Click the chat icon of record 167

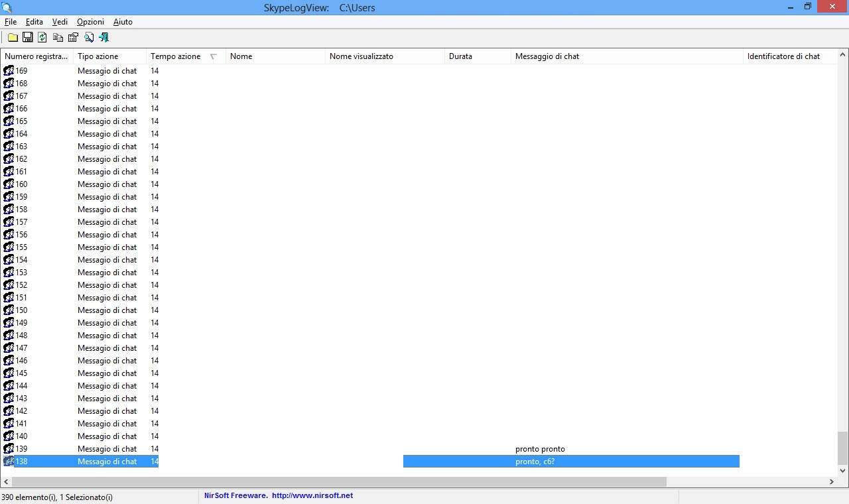(x=9, y=95)
